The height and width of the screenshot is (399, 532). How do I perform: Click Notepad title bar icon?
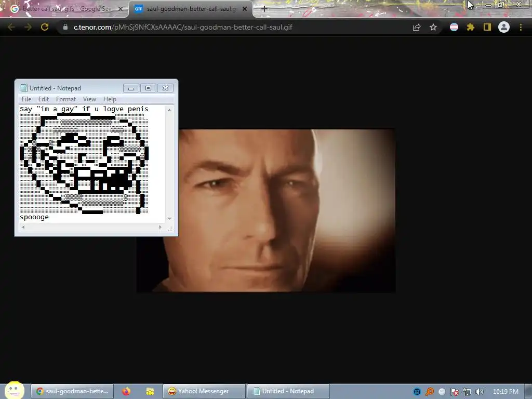point(23,88)
